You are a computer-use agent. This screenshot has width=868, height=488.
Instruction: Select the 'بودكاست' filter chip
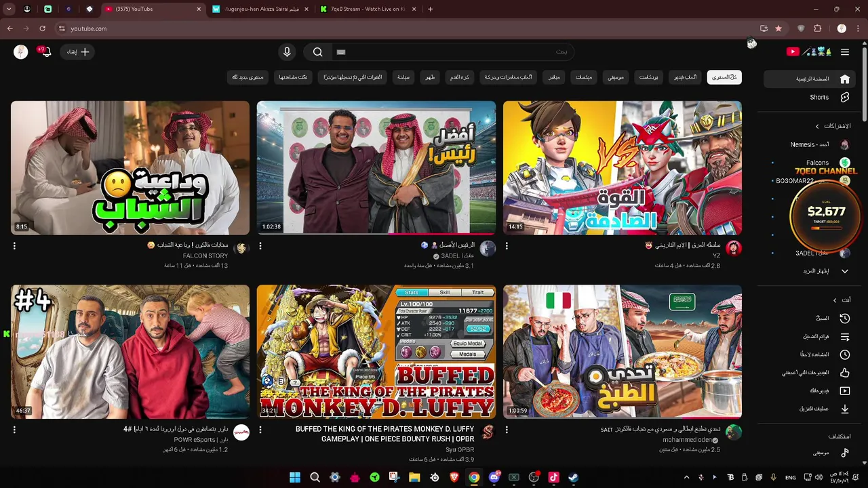648,77
